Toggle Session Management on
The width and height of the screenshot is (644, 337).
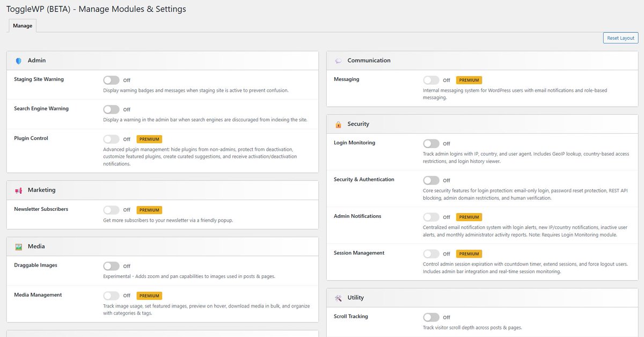click(x=431, y=253)
